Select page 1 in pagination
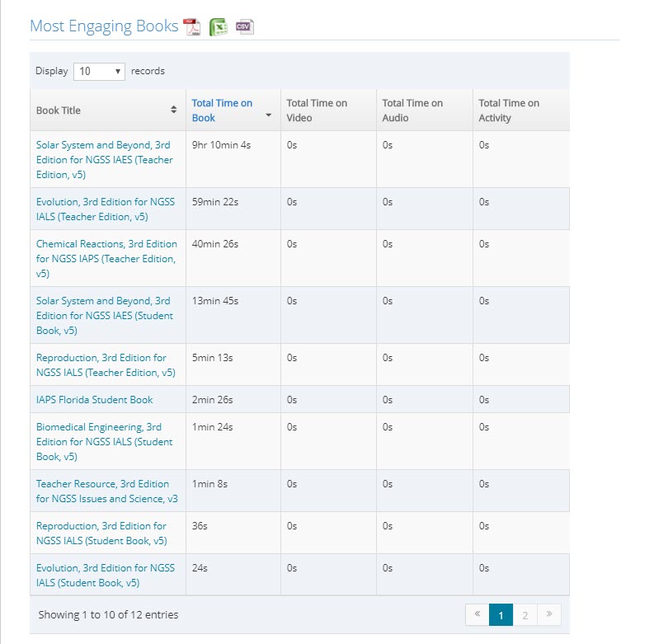This screenshot has width=654, height=644. 501,614
